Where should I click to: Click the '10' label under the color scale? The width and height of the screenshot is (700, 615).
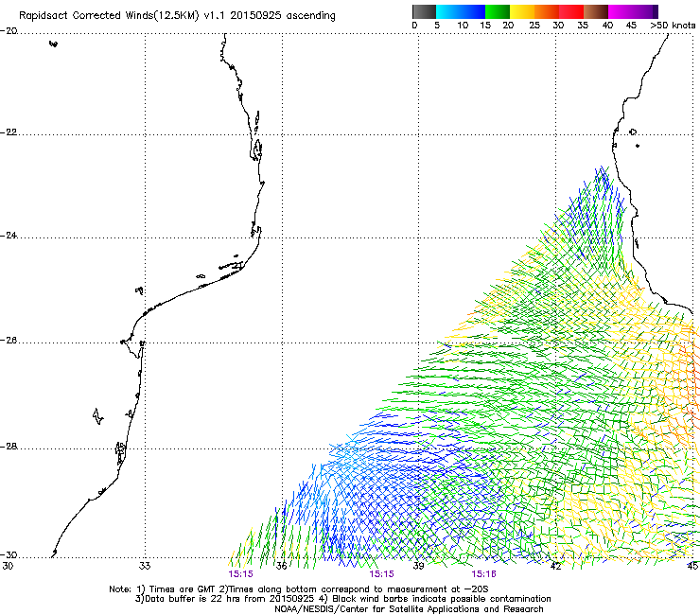[x=463, y=26]
